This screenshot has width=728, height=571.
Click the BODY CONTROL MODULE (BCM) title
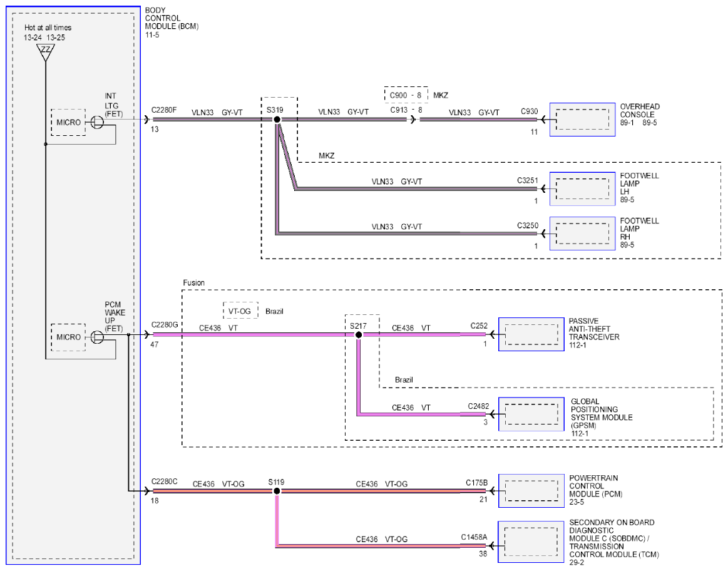point(172,18)
